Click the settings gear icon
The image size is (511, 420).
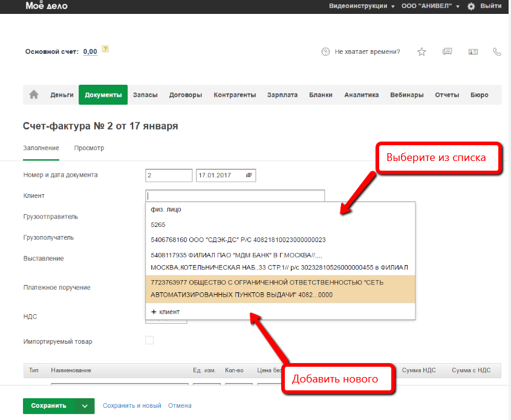tap(471, 6)
